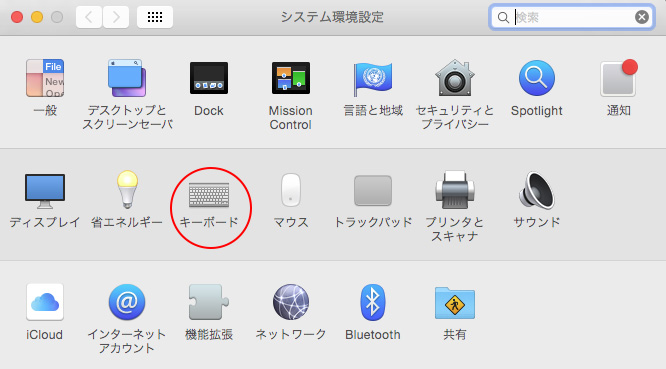
Task: Click the show all preferences grid button
Action: (x=155, y=17)
